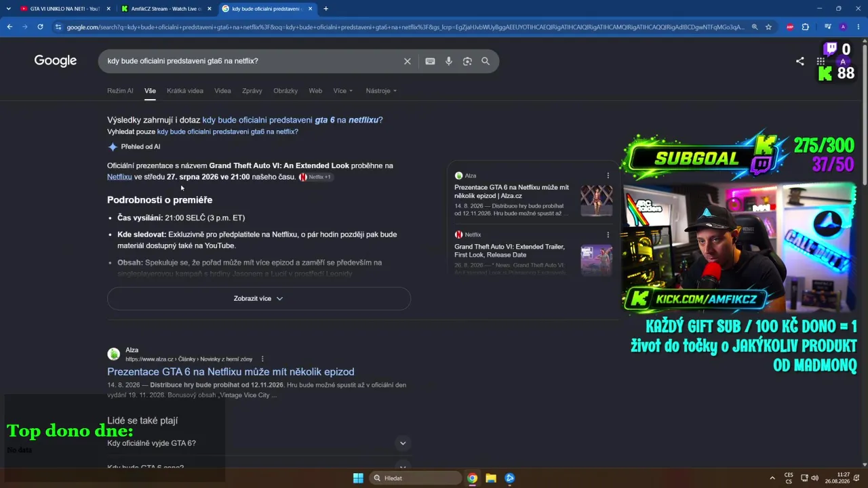Expand AI overview with Zobrazit více
Image resolution: width=868 pixels, height=488 pixels.
[x=259, y=298]
